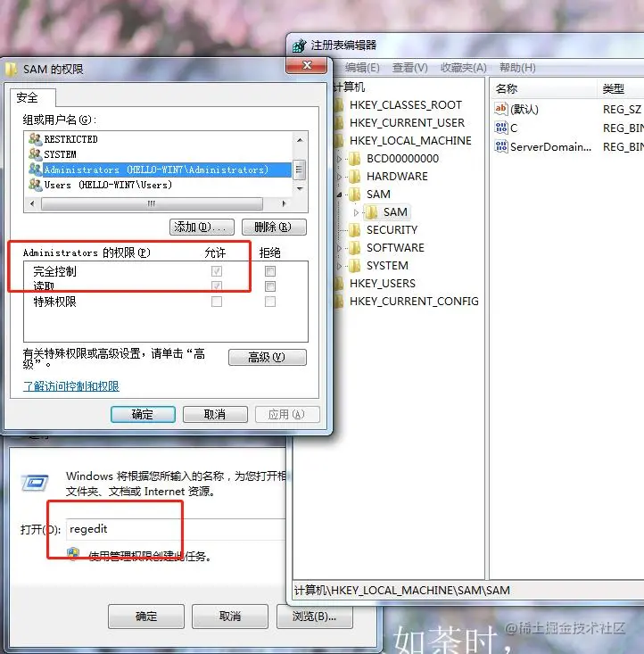Click the 打开 input field containing regedit
Screen dimensions: 644x654
click(175, 529)
